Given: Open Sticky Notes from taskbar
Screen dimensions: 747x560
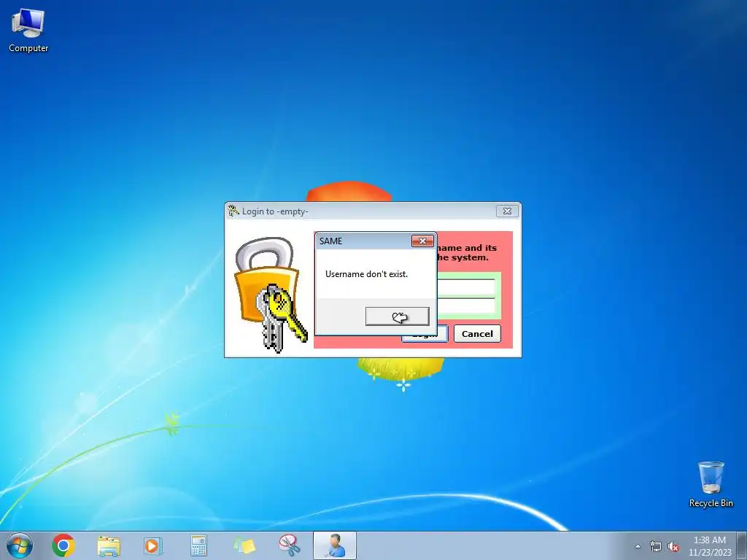Looking at the screenshot, I should [x=244, y=545].
